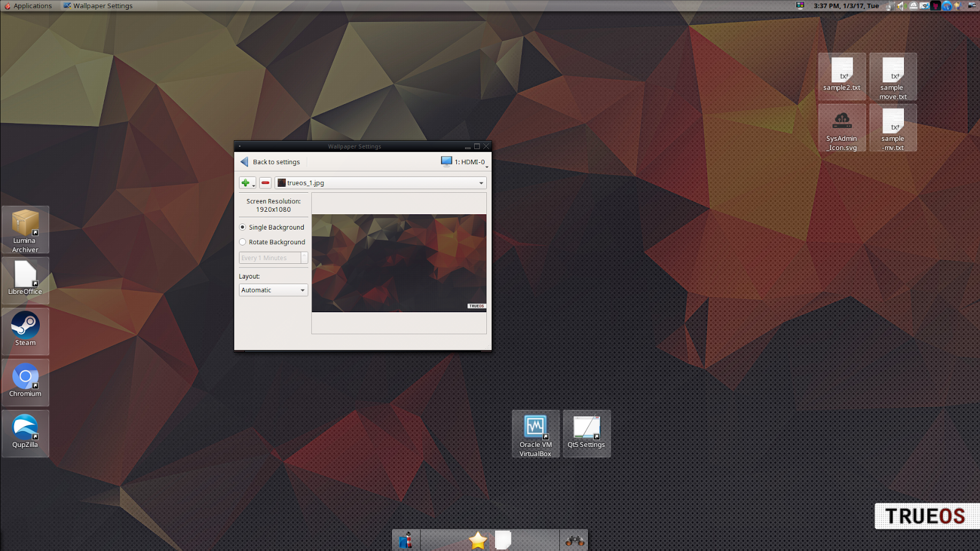This screenshot has width=980, height=551.
Task: Expand the 1: HDMI-0 display selector
Action: (469, 161)
